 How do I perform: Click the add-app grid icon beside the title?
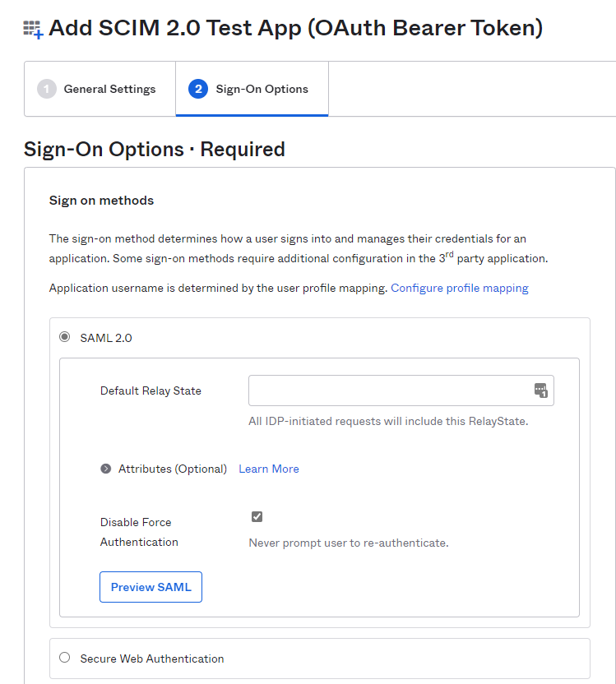pyautogui.click(x=33, y=30)
